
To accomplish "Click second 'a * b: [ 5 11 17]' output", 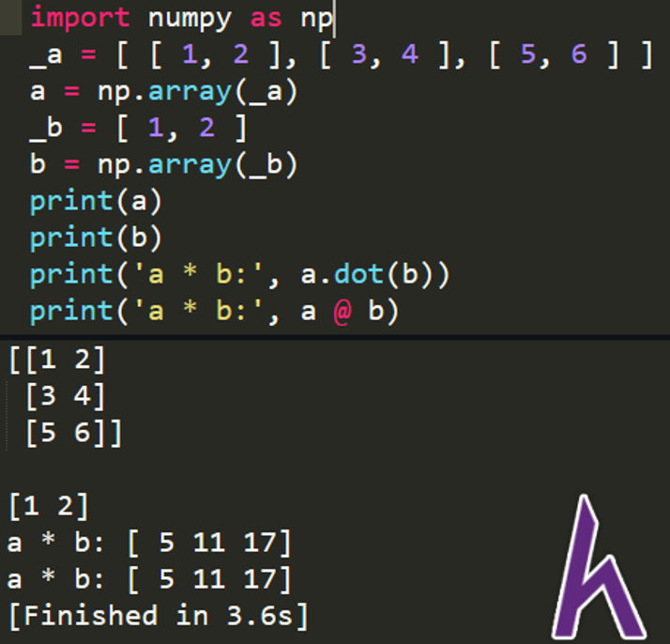I will [x=149, y=579].
